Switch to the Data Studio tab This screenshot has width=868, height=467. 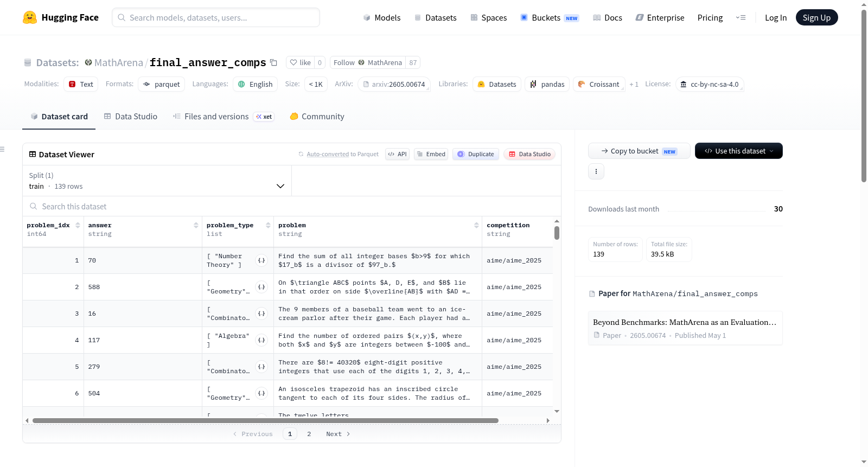(131, 116)
